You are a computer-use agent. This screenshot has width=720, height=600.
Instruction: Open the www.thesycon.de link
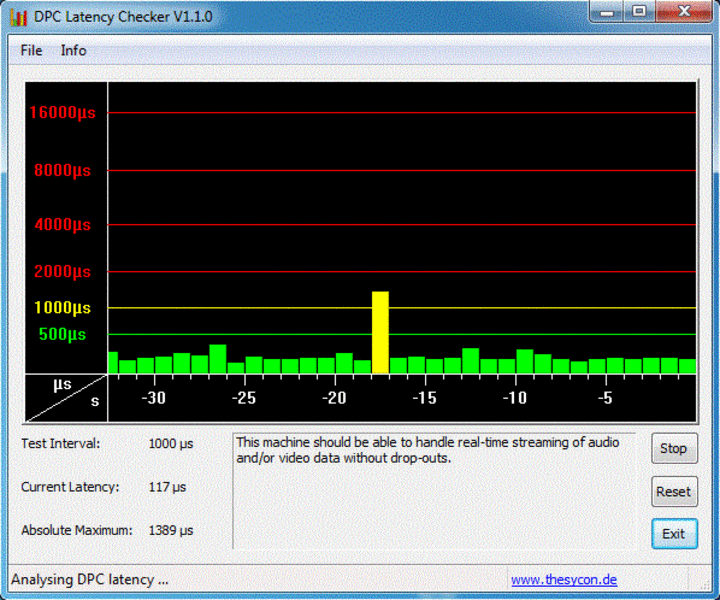[x=564, y=580]
